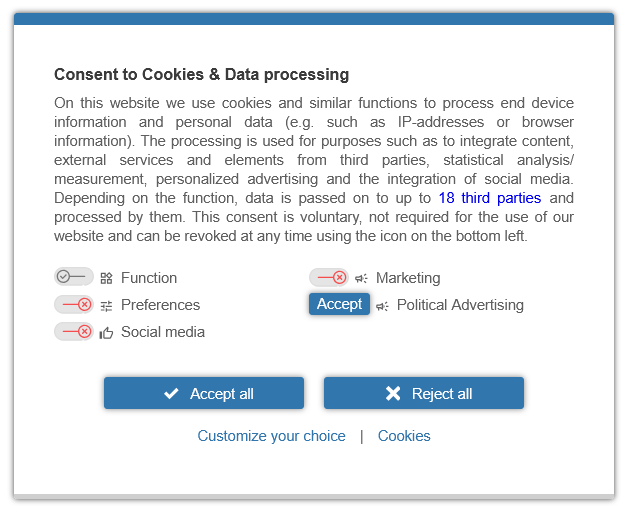
Task: Click the Political Advertising megaphone icon
Action: [x=382, y=305]
